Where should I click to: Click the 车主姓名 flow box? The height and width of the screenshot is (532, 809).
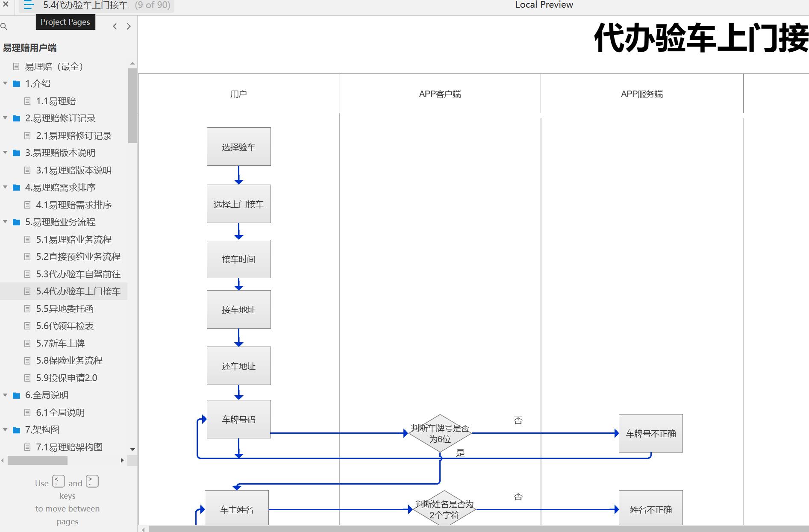click(237, 508)
